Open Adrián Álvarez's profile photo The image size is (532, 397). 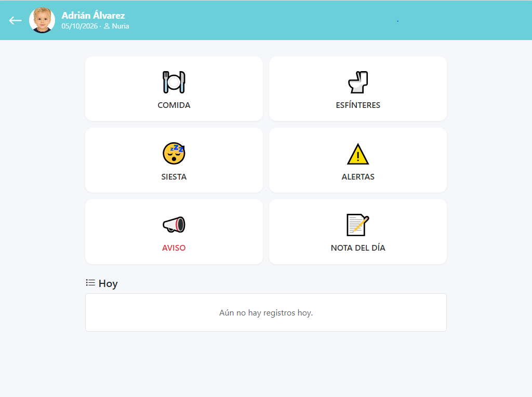coord(42,20)
